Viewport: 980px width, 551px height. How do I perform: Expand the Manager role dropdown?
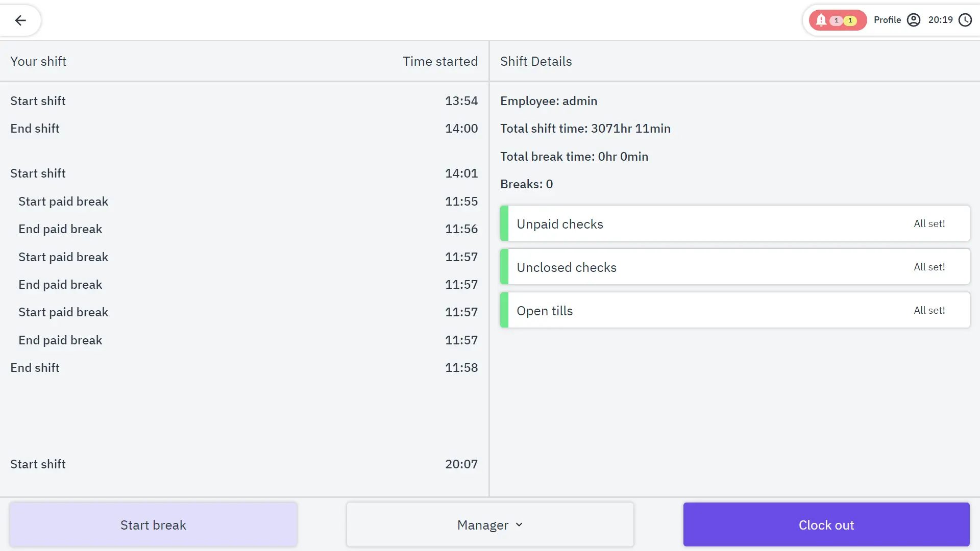click(x=490, y=524)
